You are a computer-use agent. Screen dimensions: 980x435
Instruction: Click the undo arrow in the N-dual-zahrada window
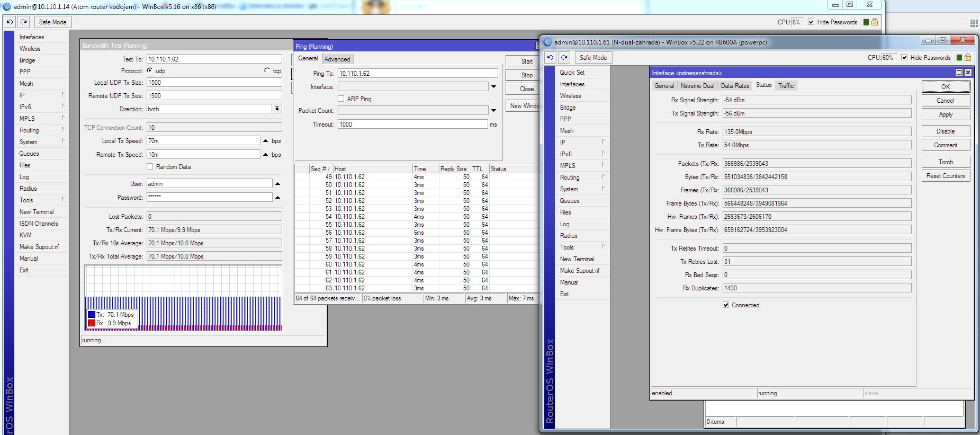(550, 58)
